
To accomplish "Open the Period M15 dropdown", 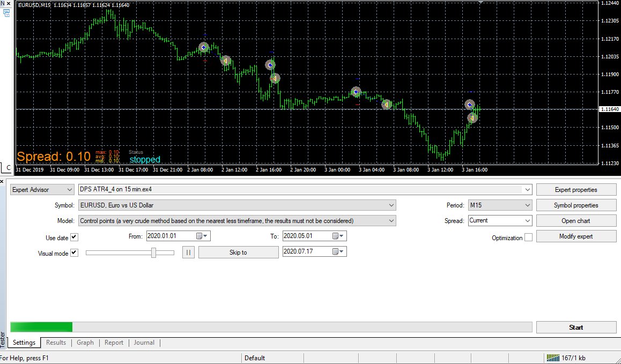I will [527, 205].
